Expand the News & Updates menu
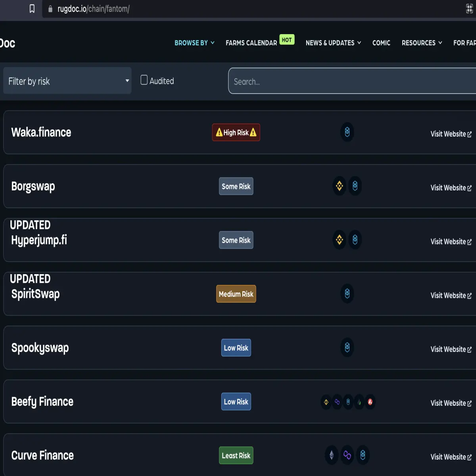Screen dimensions: 476x476 coord(334,43)
